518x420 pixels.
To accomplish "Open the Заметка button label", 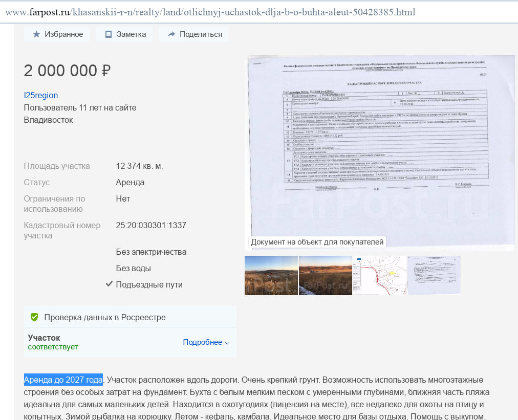I will pos(131,34).
